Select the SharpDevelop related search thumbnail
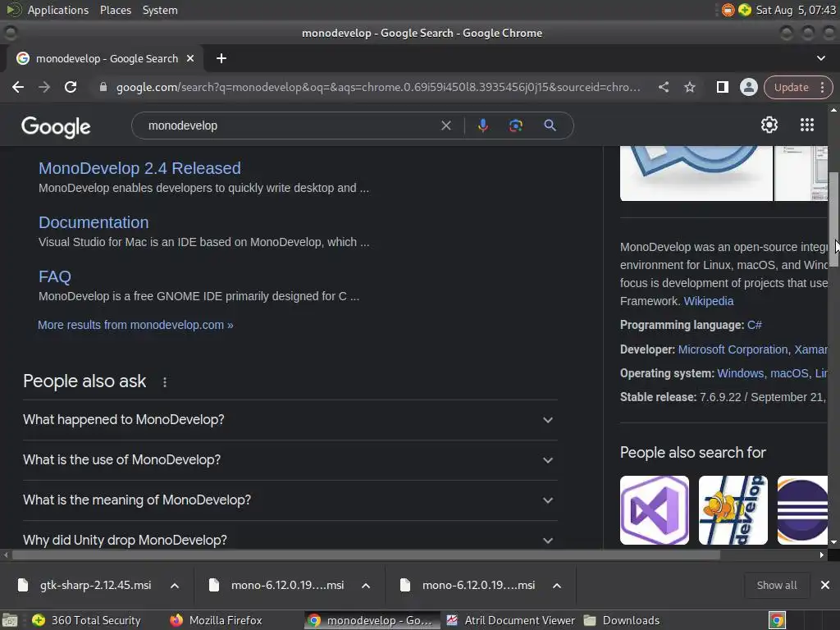840x630 pixels. (x=733, y=510)
